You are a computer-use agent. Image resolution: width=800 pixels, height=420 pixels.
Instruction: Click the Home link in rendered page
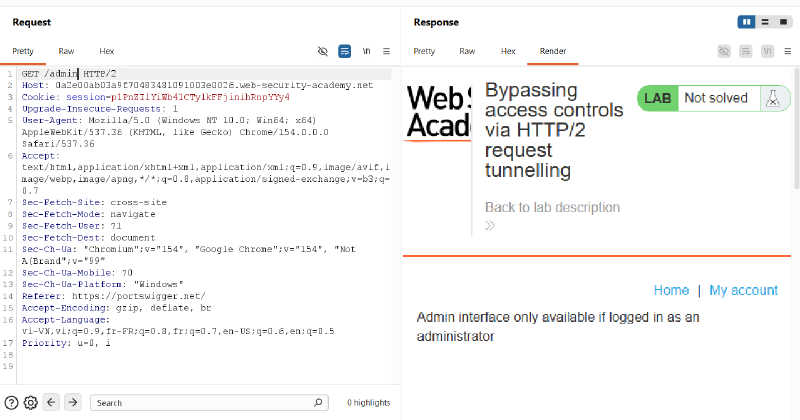point(671,290)
